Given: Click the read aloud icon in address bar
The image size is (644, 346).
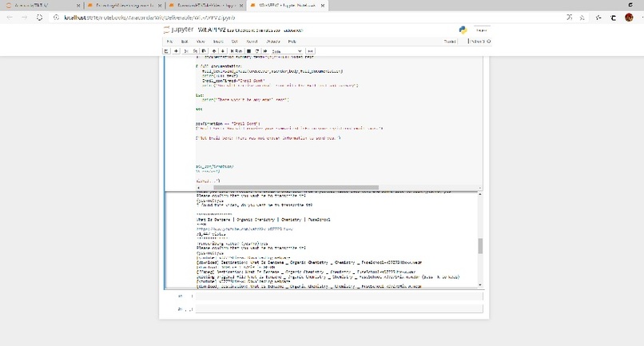Looking at the screenshot, I should pos(569,18).
